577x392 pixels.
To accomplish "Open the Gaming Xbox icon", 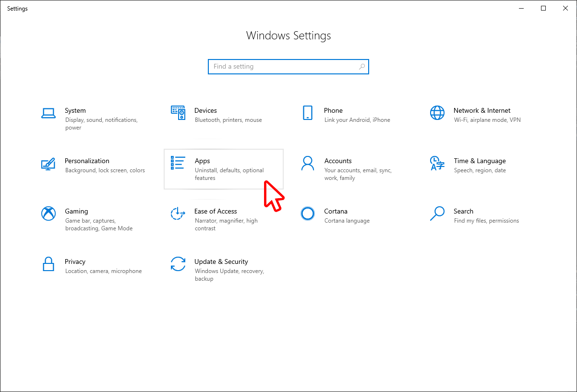I will (x=48, y=214).
